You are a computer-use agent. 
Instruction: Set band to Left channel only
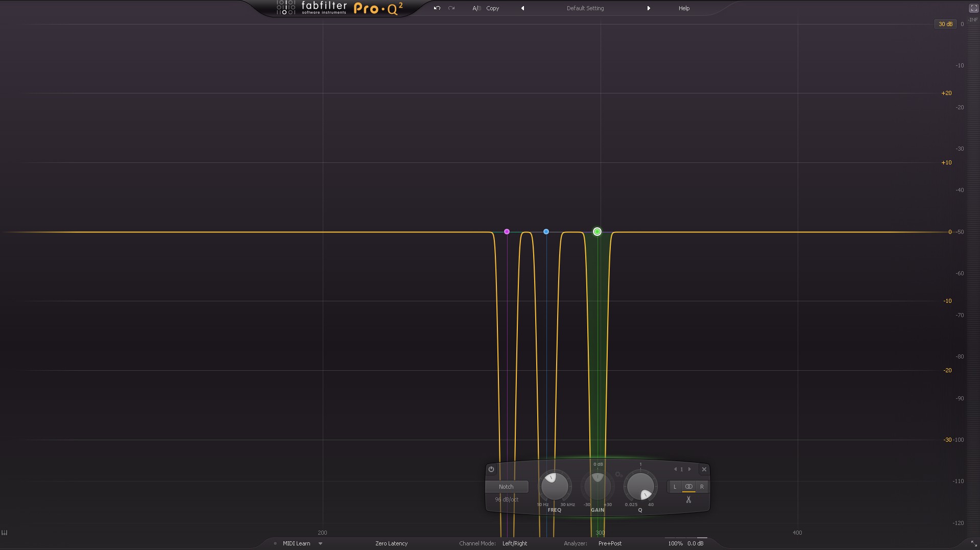click(675, 487)
